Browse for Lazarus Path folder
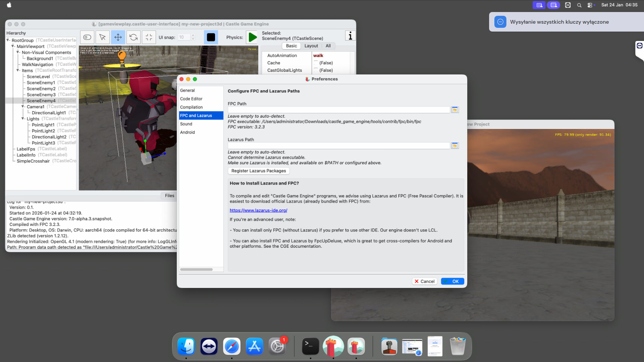Image resolution: width=644 pixels, height=362 pixels. (x=455, y=146)
